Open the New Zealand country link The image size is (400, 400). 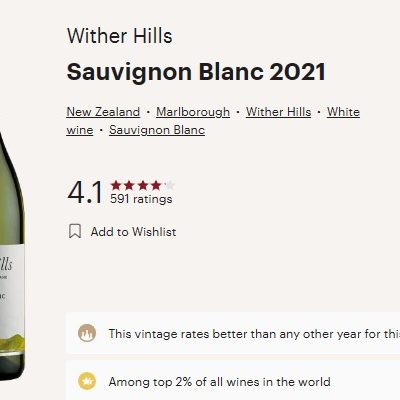103,112
